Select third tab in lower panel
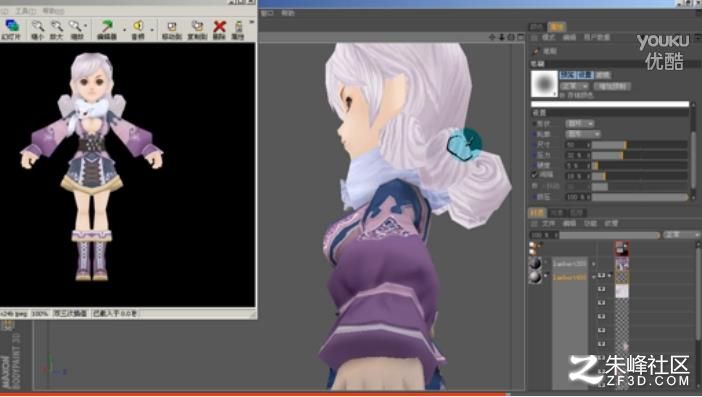 (x=577, y=213)
